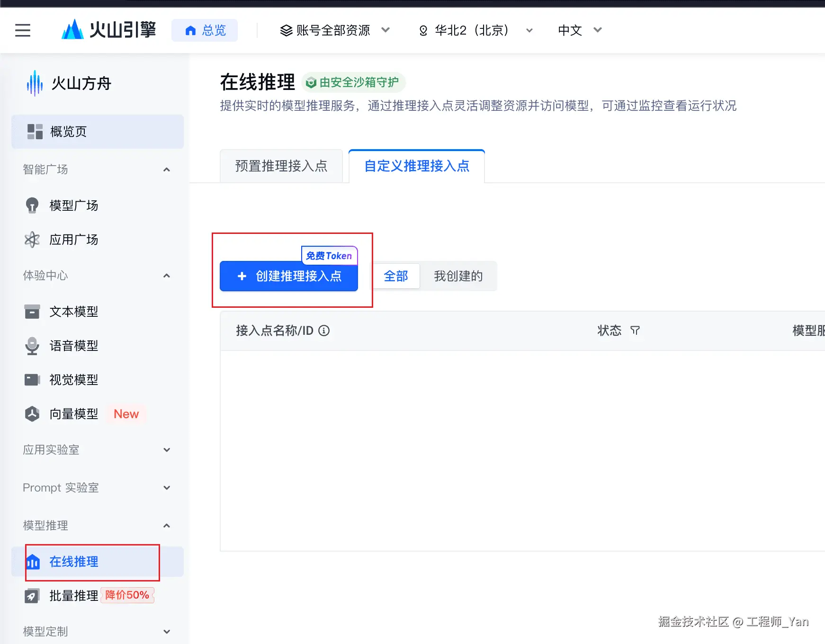Click the 应用广场 atom icon
The width and height of the screenshot is (825, 644).
(x=32, y=240)
